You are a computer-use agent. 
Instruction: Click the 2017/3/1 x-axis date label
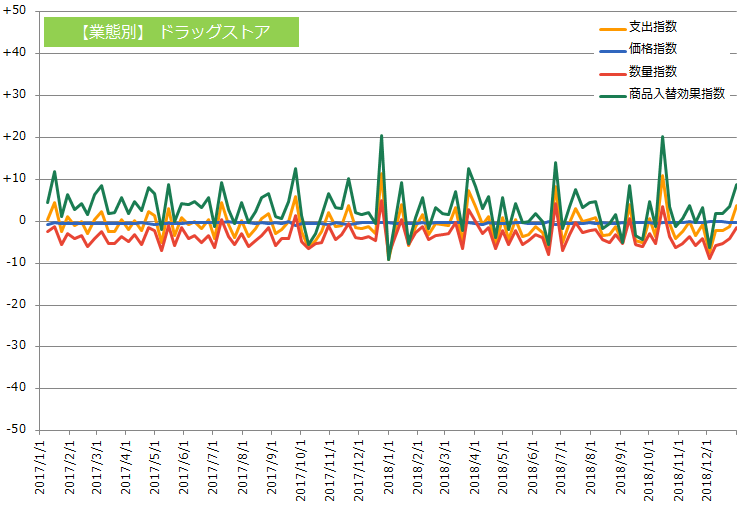tap(97, 468)
